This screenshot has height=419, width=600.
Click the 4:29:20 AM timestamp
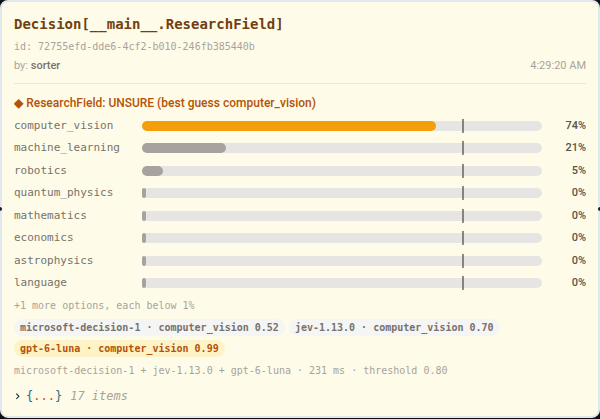tap(558, 65)
